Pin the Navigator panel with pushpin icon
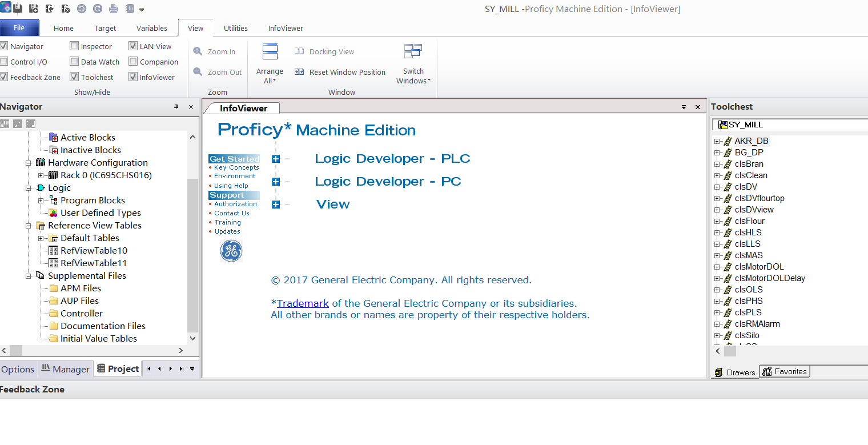The width and height of the screenshot is (868, 445). tap(176, 107)
